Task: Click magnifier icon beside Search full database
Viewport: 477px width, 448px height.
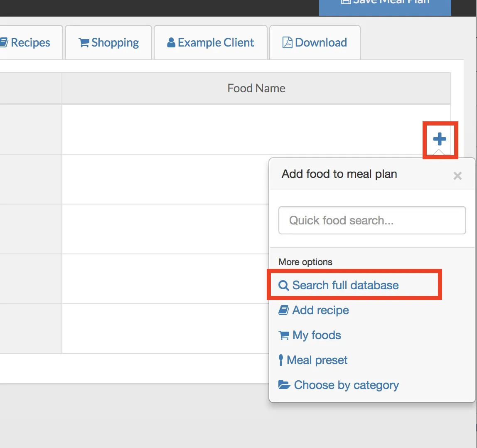Action: (284, 286)
